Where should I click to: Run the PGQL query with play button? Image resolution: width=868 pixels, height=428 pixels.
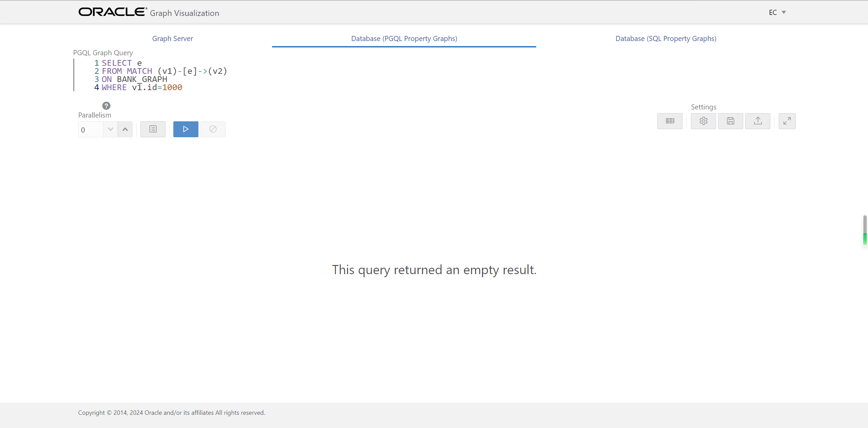click(x=186, y=129)
